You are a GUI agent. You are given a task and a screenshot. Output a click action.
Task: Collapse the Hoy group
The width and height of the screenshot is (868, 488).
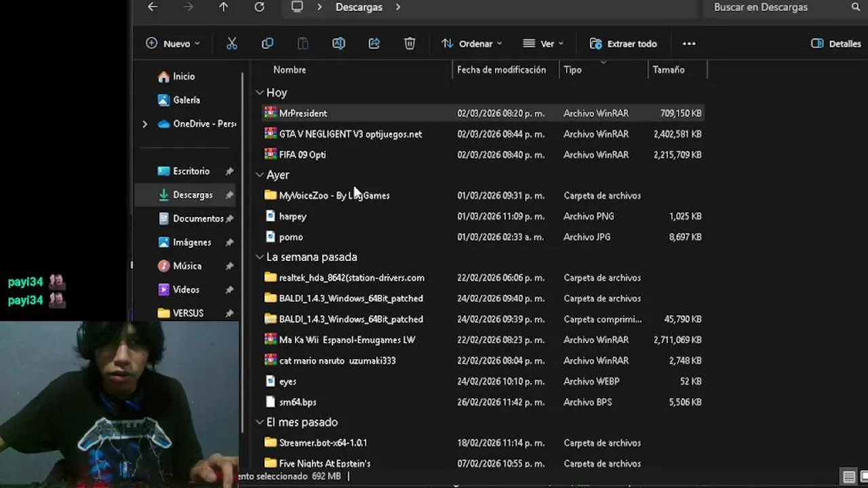tap(260, 93)
